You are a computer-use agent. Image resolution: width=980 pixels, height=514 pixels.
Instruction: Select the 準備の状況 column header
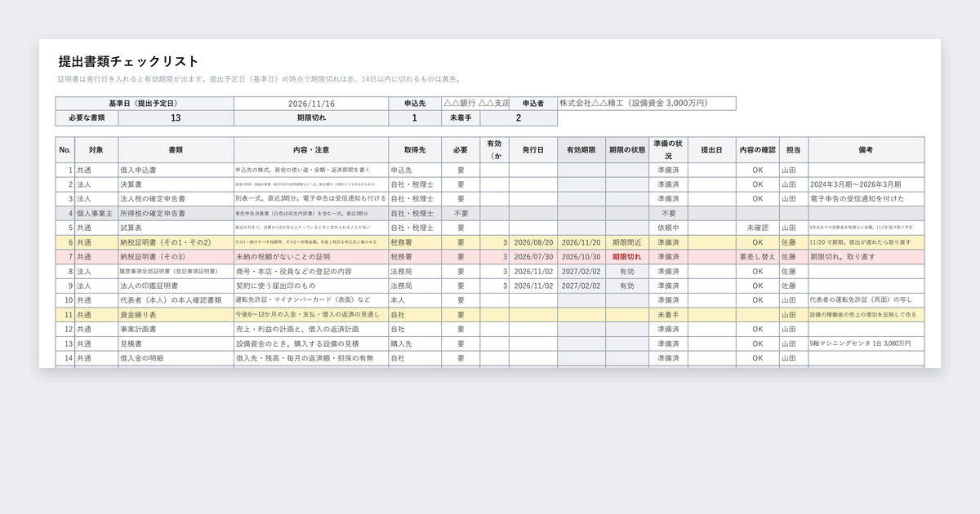[x=668, y=150]
